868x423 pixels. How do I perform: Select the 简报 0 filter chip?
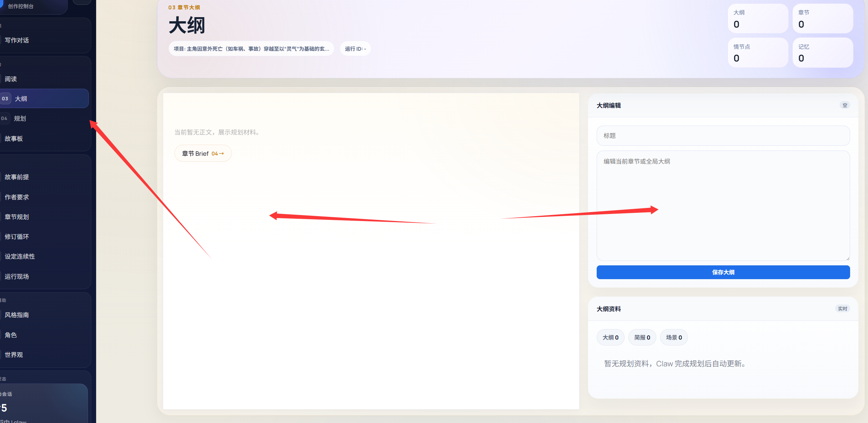point(642,337)
